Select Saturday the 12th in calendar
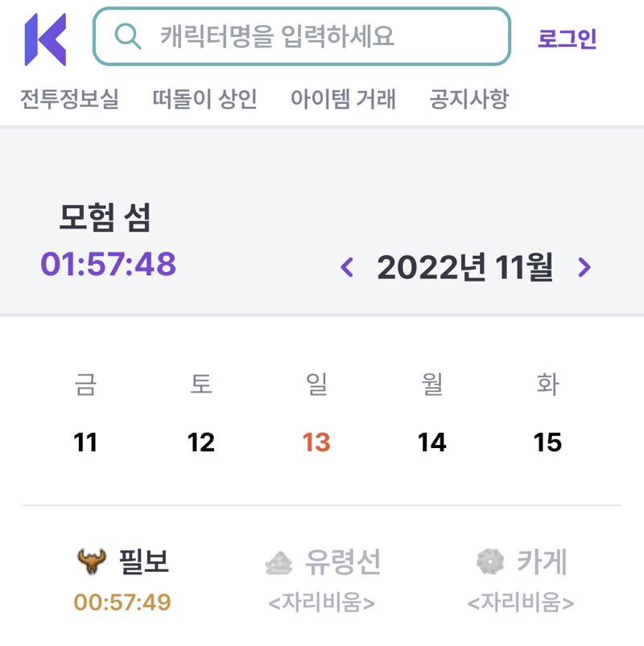The image size is (644, 646). pos(200,442)
